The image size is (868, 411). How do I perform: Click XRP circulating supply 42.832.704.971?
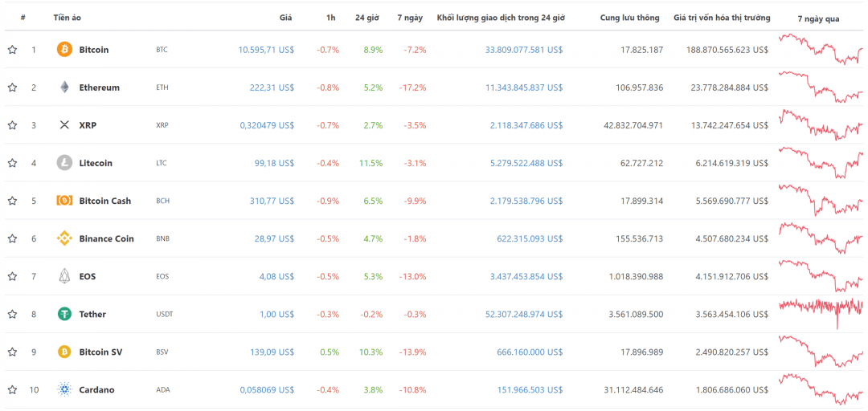pos(633,125)
